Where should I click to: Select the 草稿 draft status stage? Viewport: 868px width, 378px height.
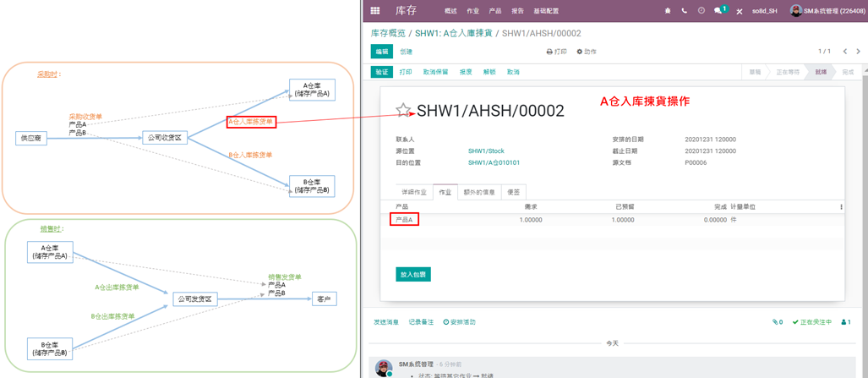(x=755, y=73)
